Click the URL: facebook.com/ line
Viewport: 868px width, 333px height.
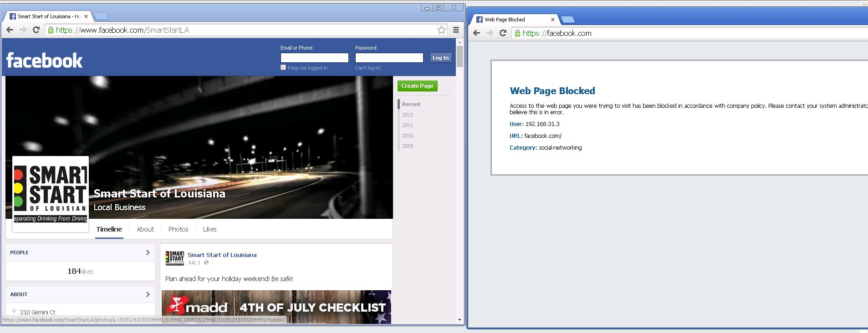[x=536, y=136]
